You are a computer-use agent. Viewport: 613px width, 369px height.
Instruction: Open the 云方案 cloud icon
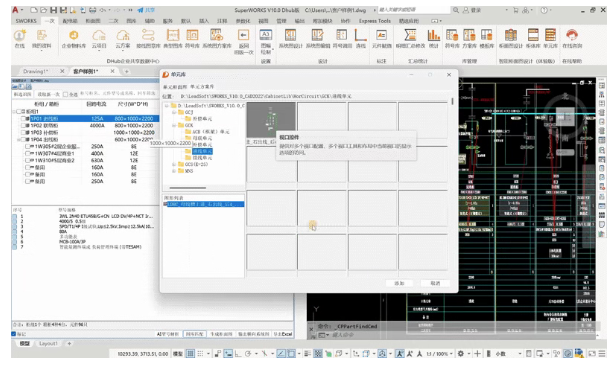pyautogui.click(x=123, y=36)
